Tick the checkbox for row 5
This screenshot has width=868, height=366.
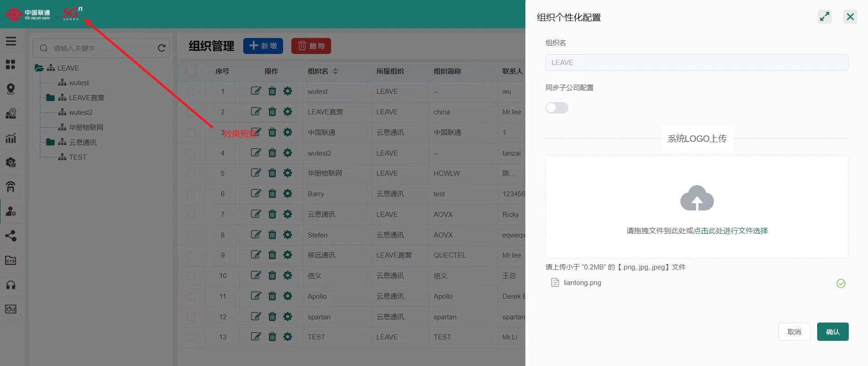click(191, 173)
